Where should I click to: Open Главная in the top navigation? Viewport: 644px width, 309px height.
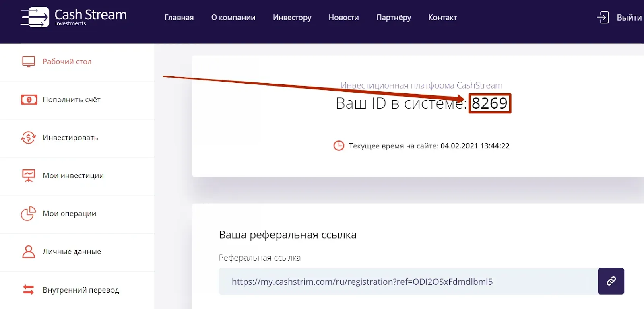(179, 17)
